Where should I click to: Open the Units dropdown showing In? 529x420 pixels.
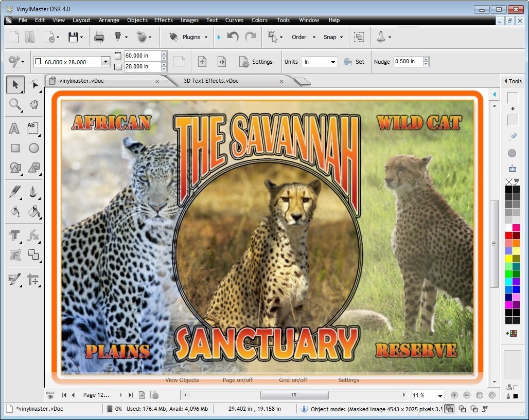(319, 61)
